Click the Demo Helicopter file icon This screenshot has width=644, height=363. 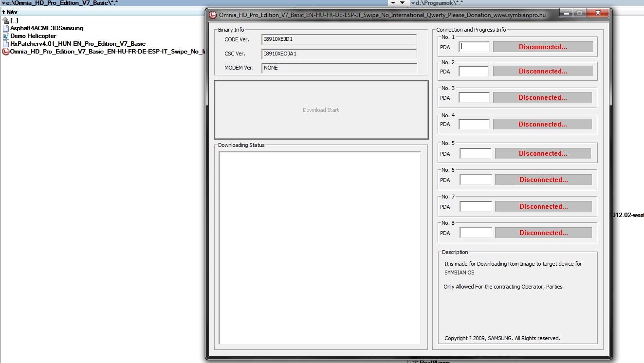(x=6, y=36)
